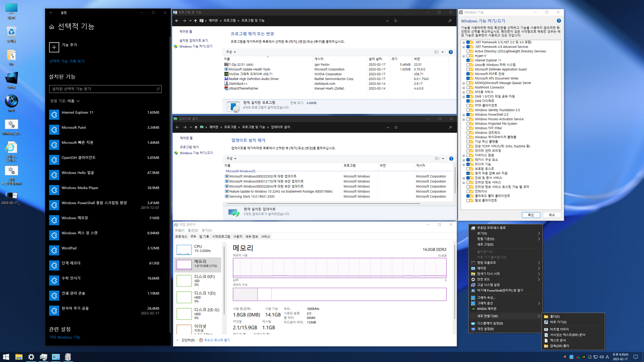This screenshot has width=644, height=362.
Task: Click the help icon in 프로그램 및 기능 window
Action: (450, 52)
